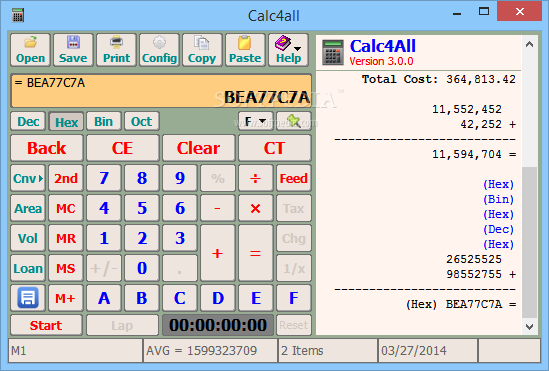The height and width of the screenshot is (371, 549).
Task: Click tape scrollbar up arrow
Action: pyautogui.click(x=529, y=44)
